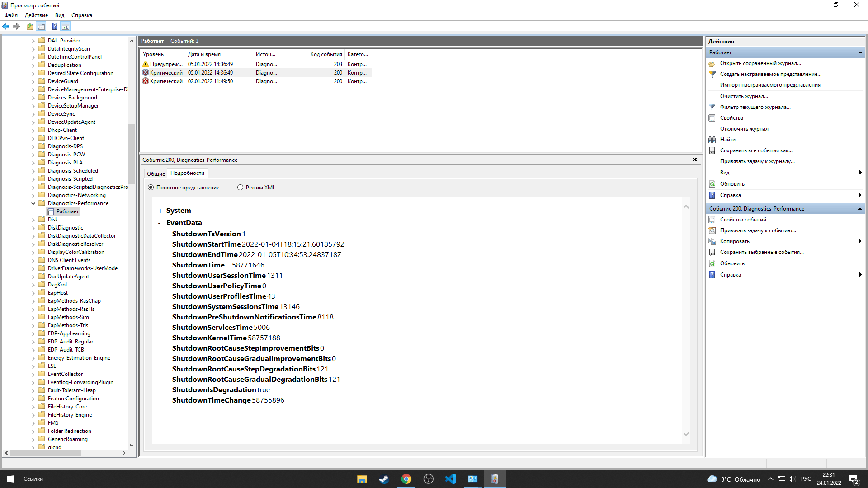
Task: Click the forward navigation arrow icon
Action: point(16,26)
